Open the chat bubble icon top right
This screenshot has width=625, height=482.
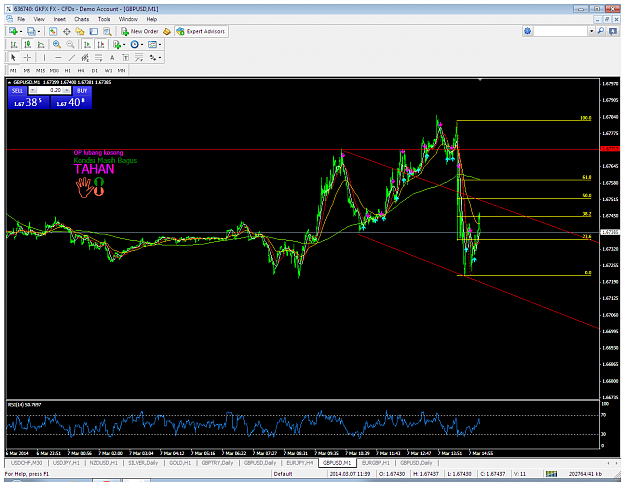613,31
